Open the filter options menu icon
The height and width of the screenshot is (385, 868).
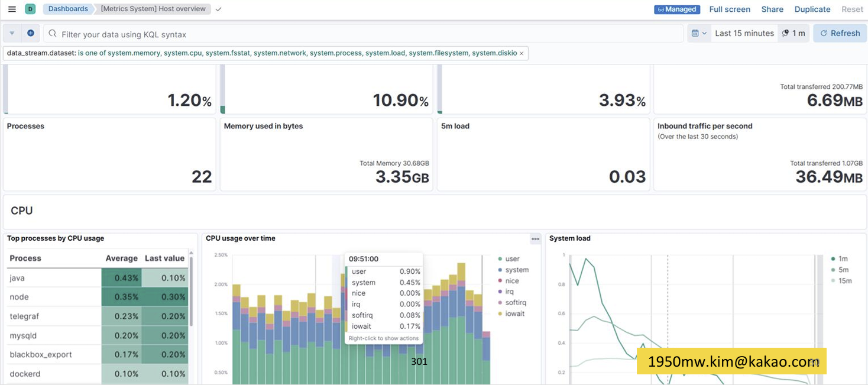(x=12, y=34)
